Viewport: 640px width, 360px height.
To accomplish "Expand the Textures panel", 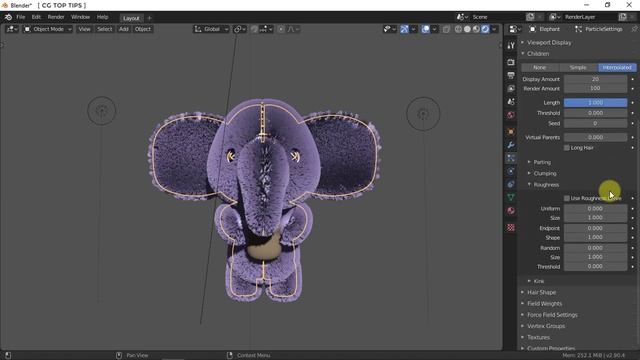I will (538, 338).
